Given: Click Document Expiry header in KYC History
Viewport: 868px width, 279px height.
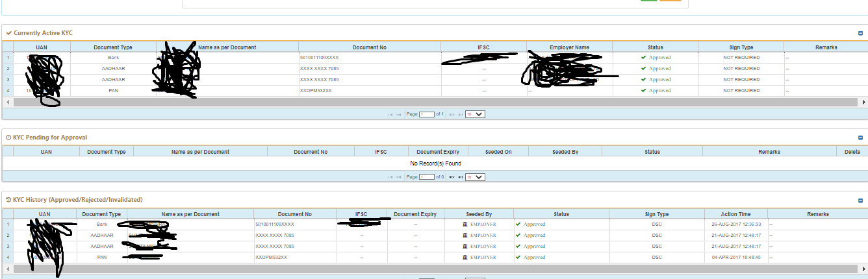Looking at the screenshot, I should click(415, 214).
